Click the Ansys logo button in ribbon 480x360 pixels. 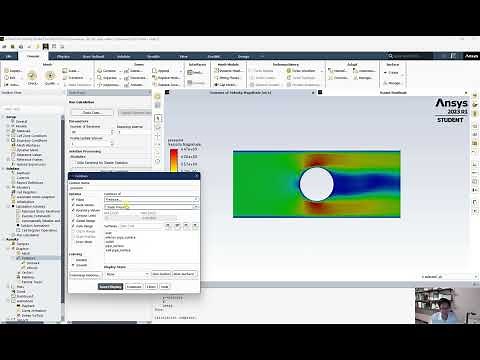click(471, 56)
